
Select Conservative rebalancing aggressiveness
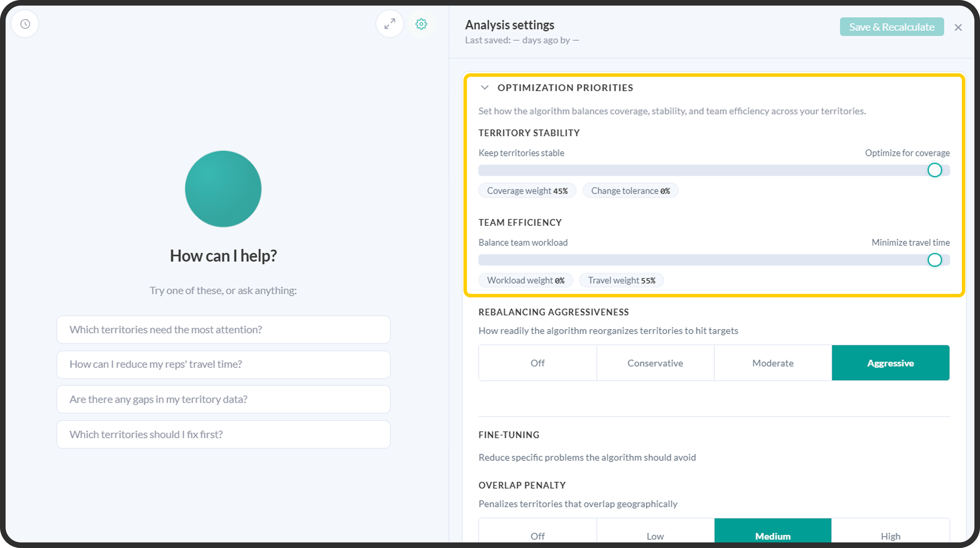point(655,363)
